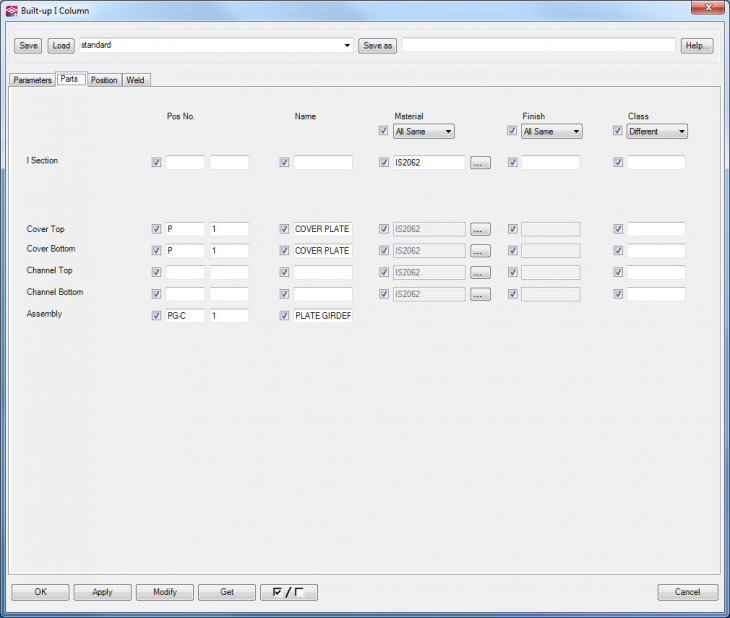Image resolution: width=730 pixels, height=618 pixels.
Task: Click Channel Top material browse button
Action: point(480,273)
